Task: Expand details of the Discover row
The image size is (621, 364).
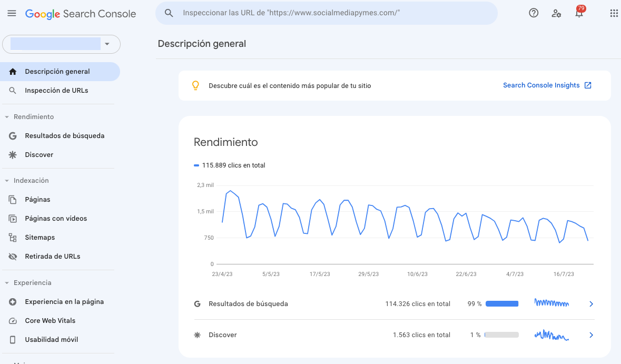Action: coord(590,335)
